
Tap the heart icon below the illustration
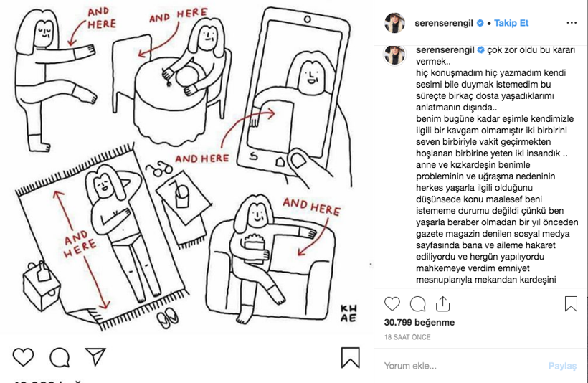pyautogui.click(x=23, y=356)
